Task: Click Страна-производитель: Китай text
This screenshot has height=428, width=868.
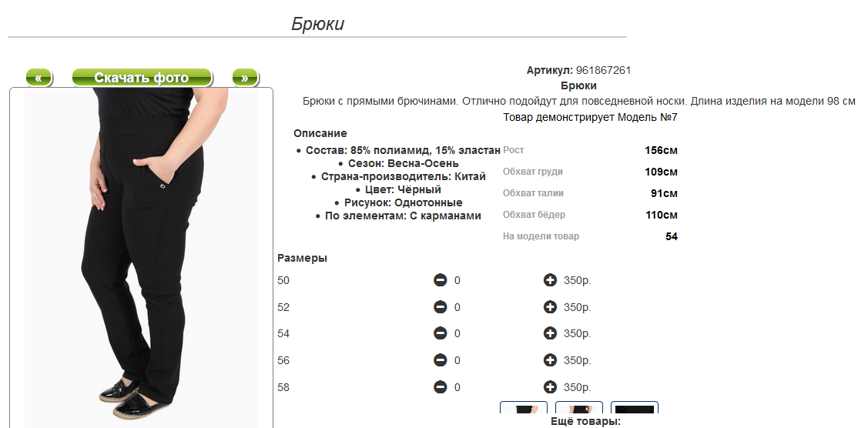Action: tap(404, 177)
